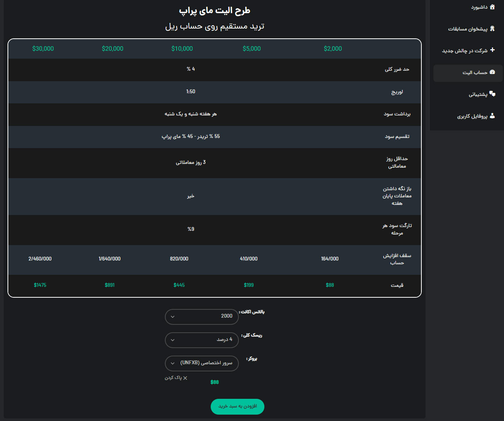Click the Elite account gauge icon
Viewport: 504px width, 421px height.
point(492,72)
